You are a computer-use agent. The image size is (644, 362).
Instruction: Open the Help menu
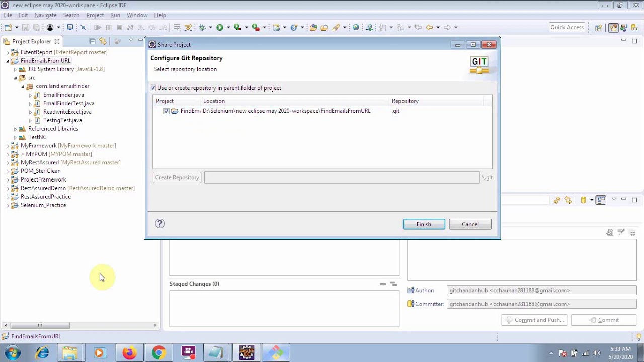coord(160,15)
